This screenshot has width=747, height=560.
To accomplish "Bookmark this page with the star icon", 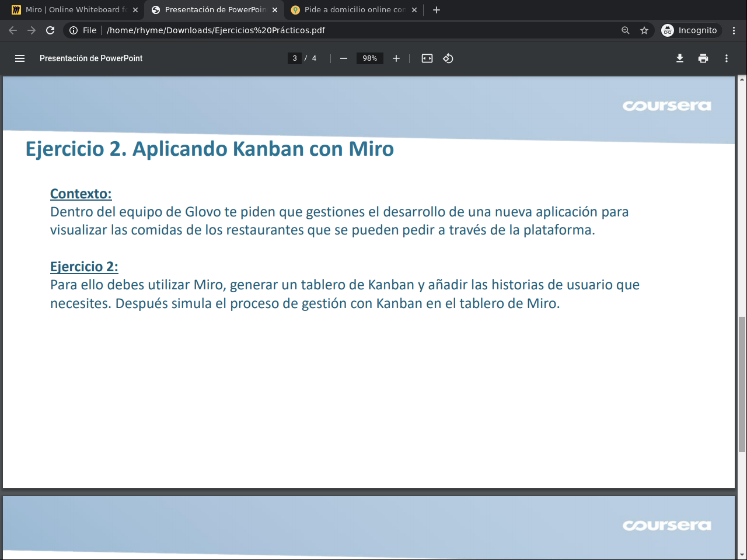I will [644, 30].
